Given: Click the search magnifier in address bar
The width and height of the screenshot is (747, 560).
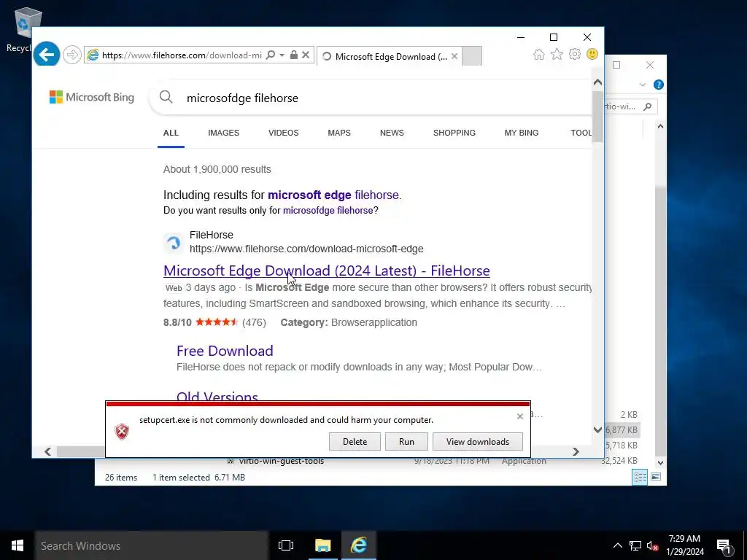Looking at the screenshot, I should pos(270,55).
